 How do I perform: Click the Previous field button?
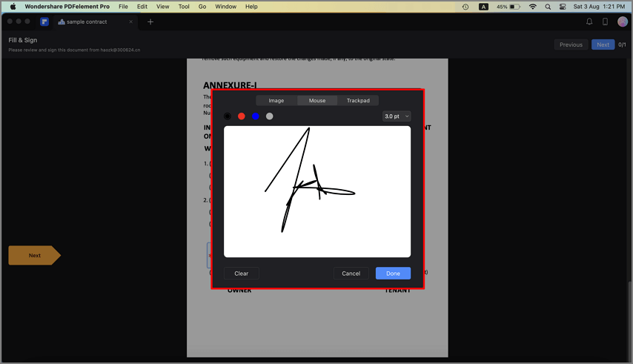point(571,44)
